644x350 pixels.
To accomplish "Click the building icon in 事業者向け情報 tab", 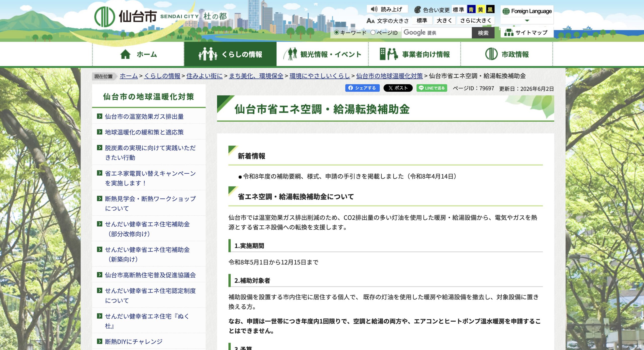I will click(x=388, y=54).
